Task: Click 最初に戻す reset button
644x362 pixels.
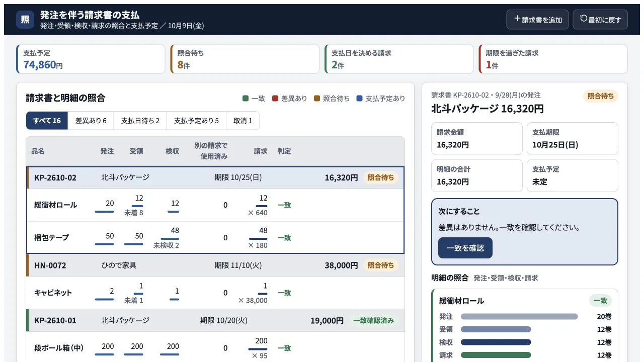Action: pos(600,20)
